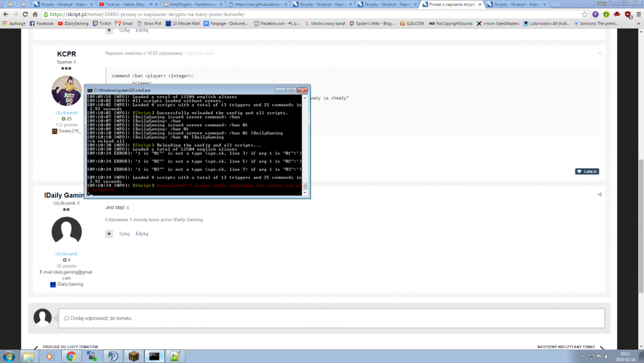This screenshot has width=644, height=363.
Task: Open File Explorer from the taskbar
Action: (29, 356)
